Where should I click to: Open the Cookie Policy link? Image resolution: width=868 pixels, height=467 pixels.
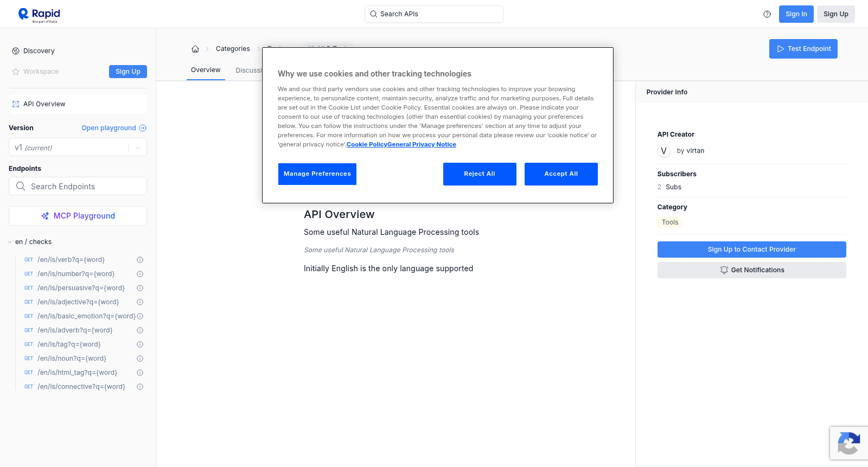tap(367, 144)
